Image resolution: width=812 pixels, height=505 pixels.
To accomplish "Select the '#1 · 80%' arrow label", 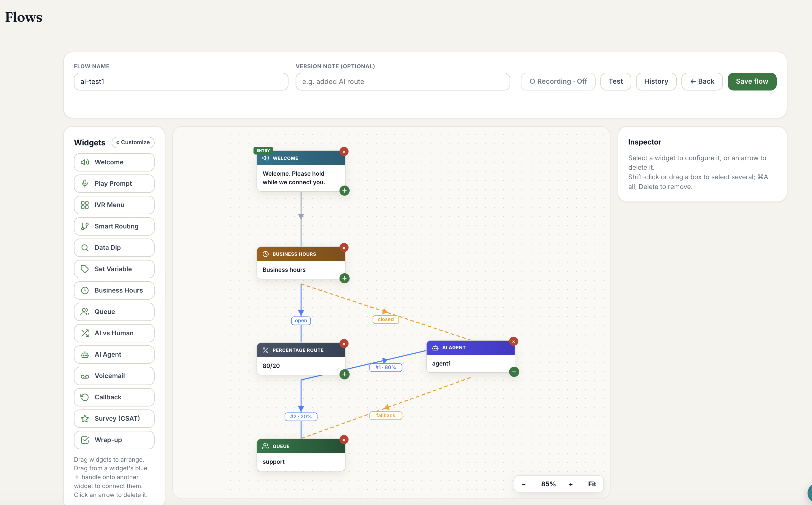I will pos(386,367).
